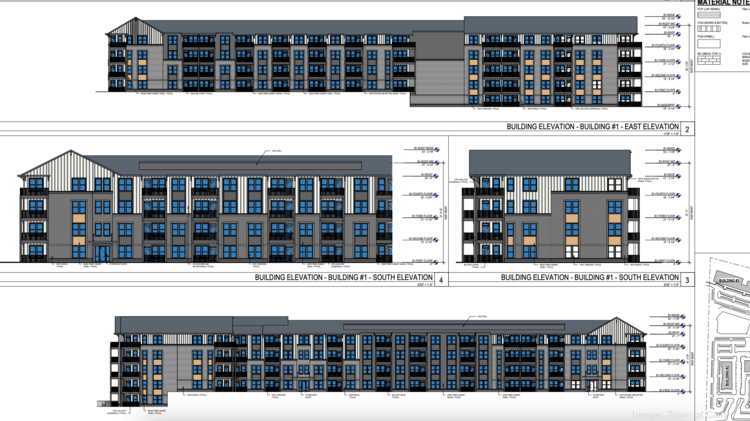750x421 pixels.
Task: Click the right South Elevation title label
Action: (x=589, y=277)
